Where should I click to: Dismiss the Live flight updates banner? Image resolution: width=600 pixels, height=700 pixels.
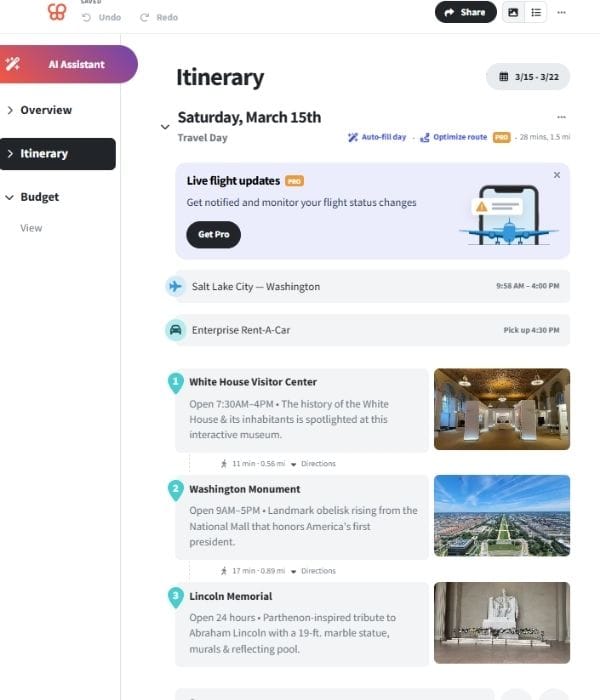coord(557,175)
